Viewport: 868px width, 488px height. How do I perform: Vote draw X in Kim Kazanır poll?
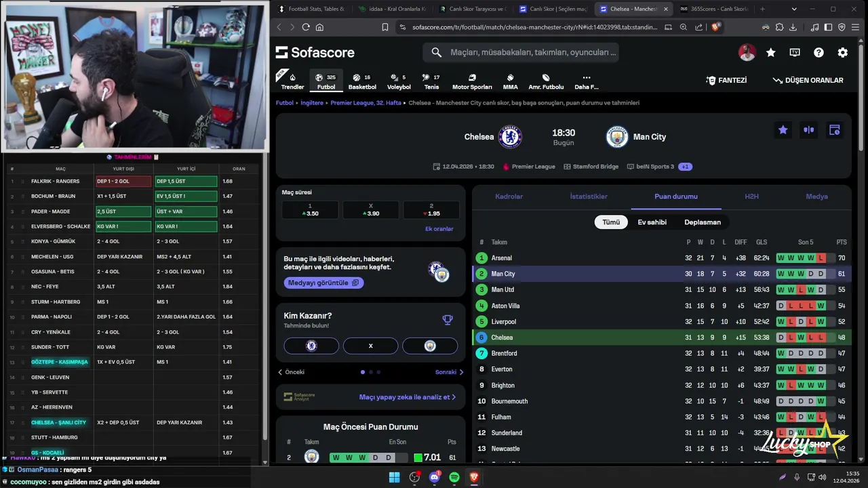click(370, 346)
